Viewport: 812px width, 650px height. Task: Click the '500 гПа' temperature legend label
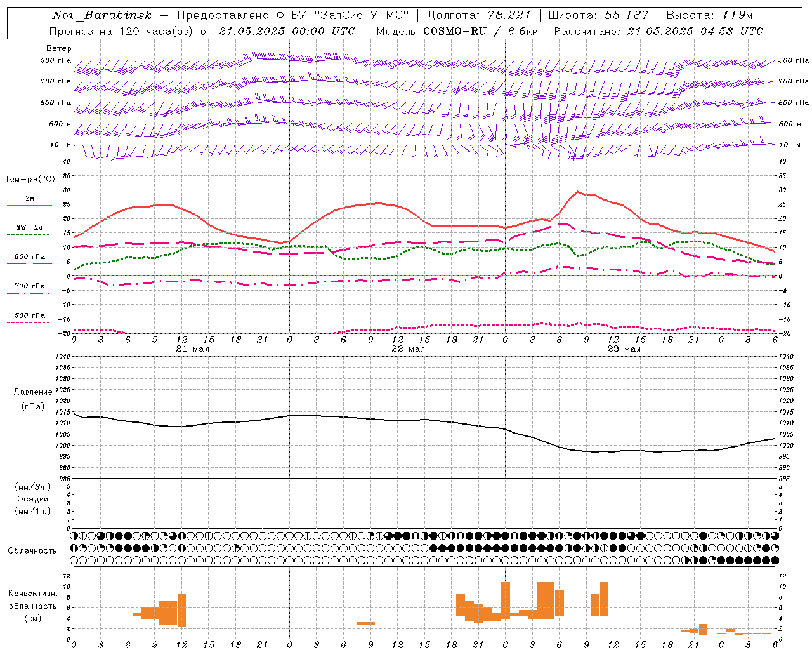tap(30, 315)
